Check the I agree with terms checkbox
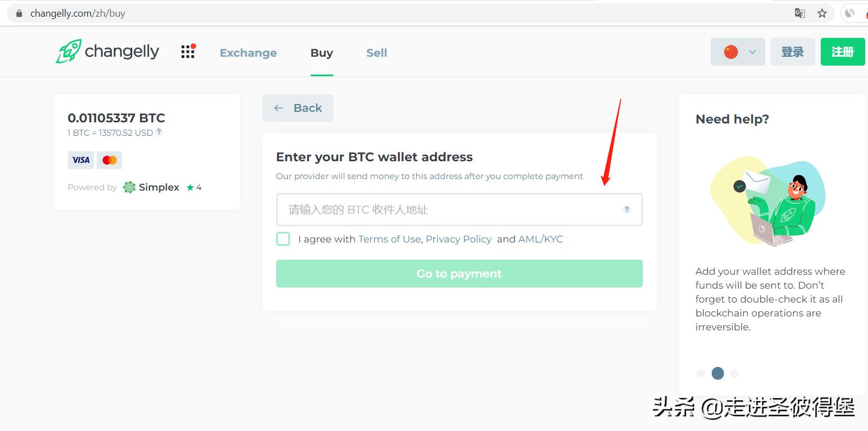868x431 pixels. (x=283, y=239)
